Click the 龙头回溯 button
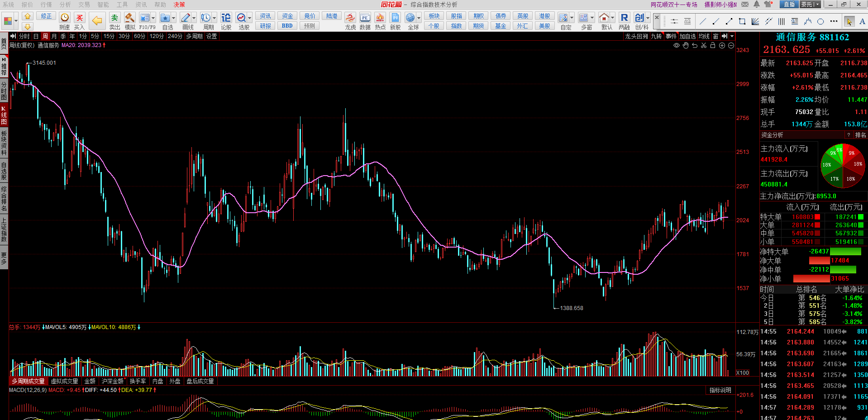The width and height of the screenshot is (868, 420). point(636,36)
